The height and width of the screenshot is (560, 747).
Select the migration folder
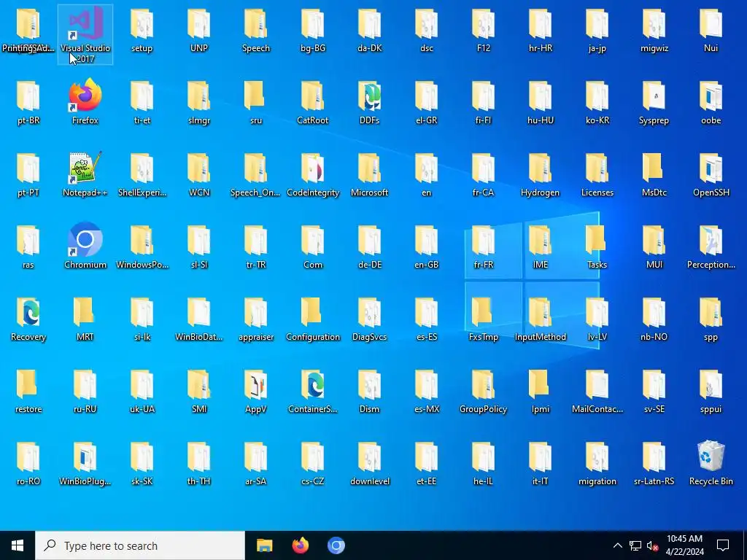(597, 463)
